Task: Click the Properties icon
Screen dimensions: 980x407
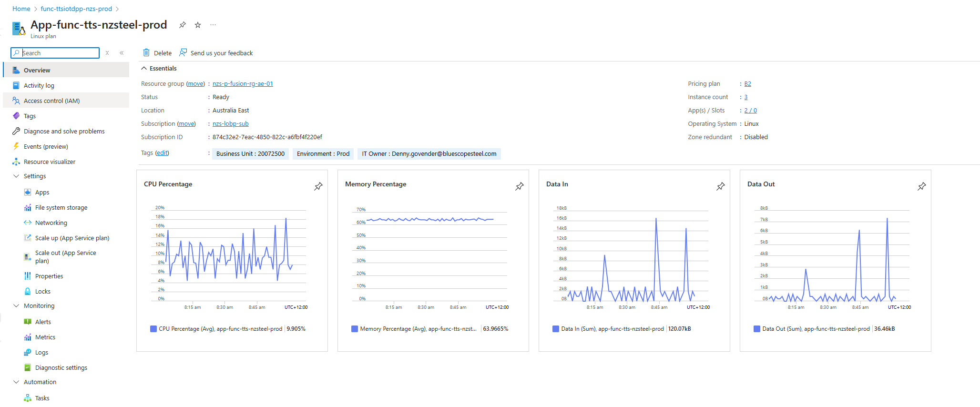Action: coord(28,276)
